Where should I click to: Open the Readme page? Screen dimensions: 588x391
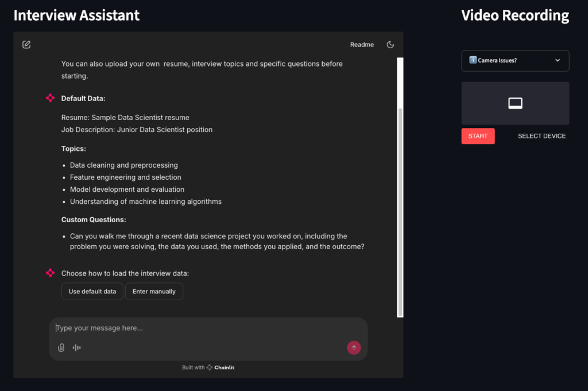[362, 45]
